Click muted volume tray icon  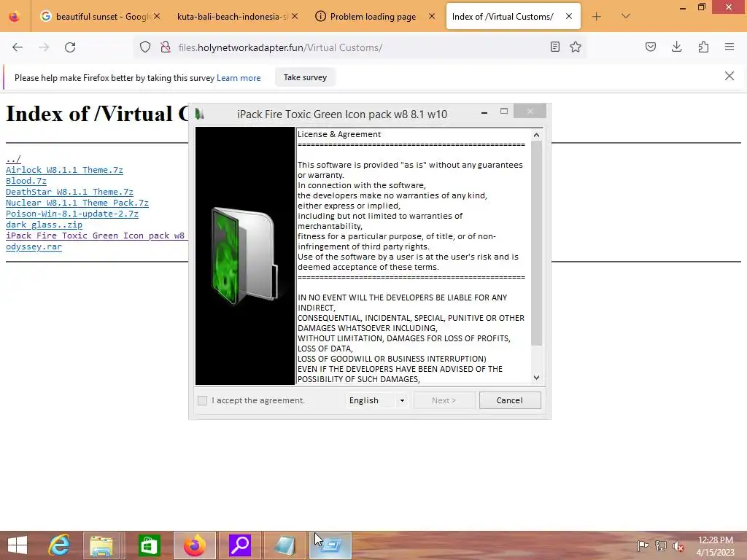[x=678, y=546]
